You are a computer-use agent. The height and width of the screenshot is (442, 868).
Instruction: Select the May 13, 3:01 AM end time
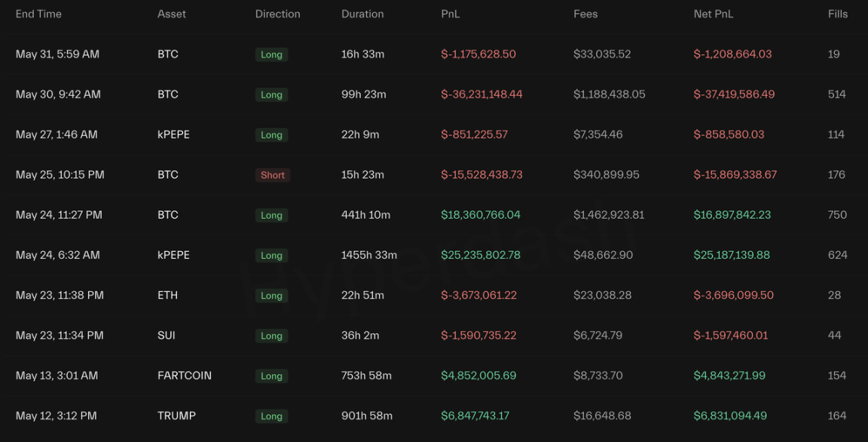click(57, 376)
